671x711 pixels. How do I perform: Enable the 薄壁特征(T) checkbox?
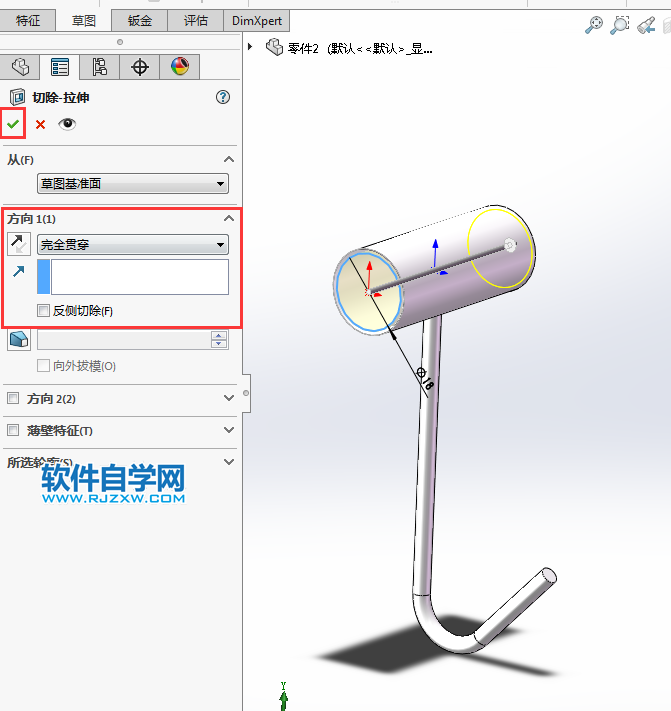coord(13,430)
